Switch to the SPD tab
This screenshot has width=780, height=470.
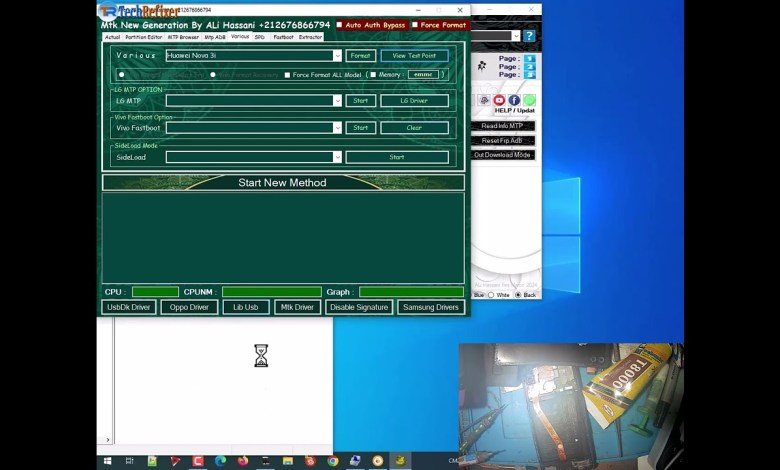260,37
